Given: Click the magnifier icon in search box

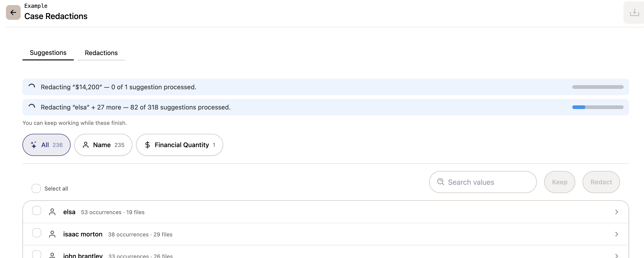Looking at the screenshot, I should click(x=441, y=182).
